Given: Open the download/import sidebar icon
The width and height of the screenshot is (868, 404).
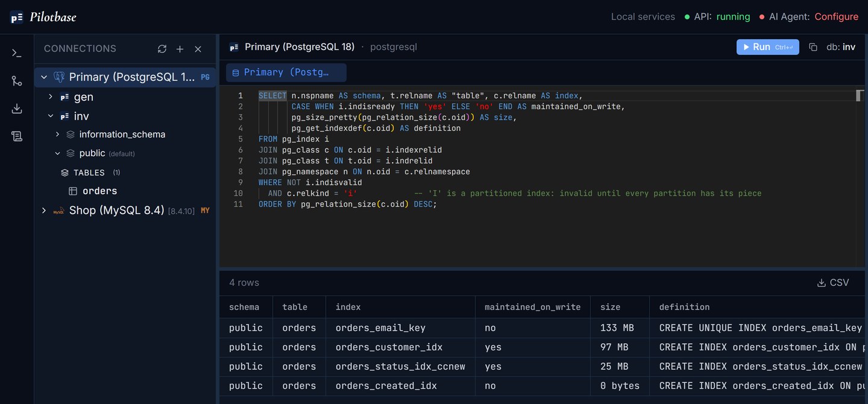Looking at the screenshot, I should click(x=17, y=109).
